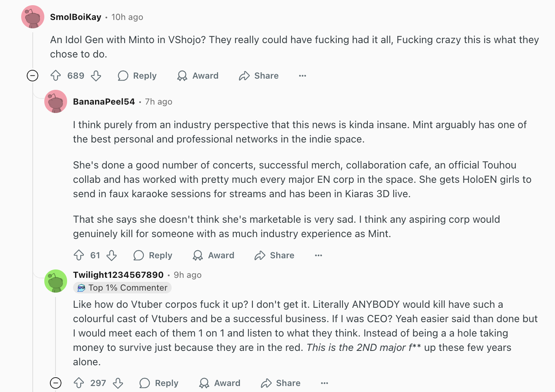Open more options on SmolBoiKay's comment
Screen dimensions: 555x392
click(x=302, y=76)
